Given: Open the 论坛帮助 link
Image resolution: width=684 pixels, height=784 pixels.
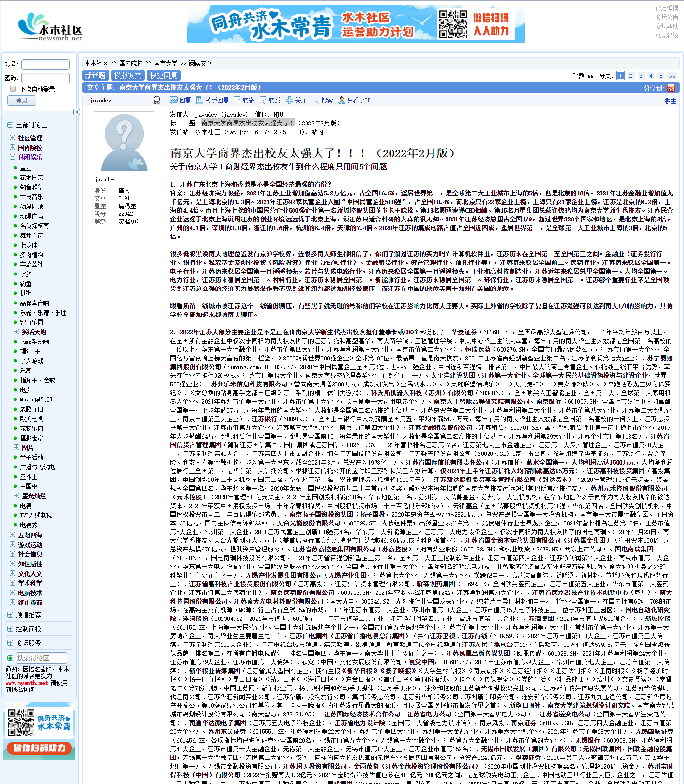Looking at the screenshot, I should coord(667,26).
